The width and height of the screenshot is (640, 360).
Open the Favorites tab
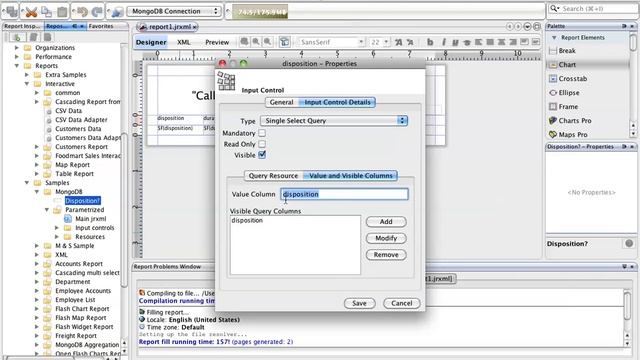click(101, 26)
